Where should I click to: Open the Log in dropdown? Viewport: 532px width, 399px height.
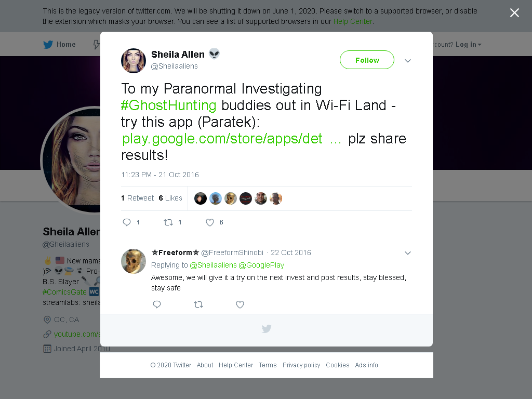[x=468, y=45]
